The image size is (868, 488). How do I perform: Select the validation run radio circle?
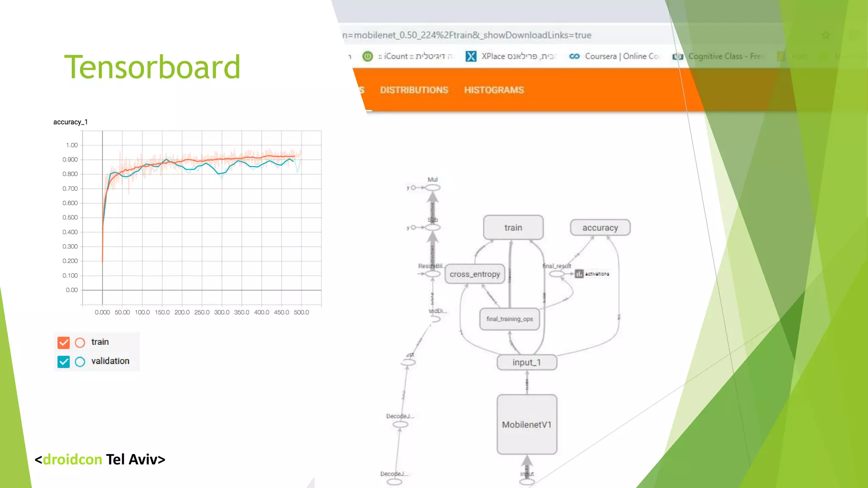click(x=80, y=361)
